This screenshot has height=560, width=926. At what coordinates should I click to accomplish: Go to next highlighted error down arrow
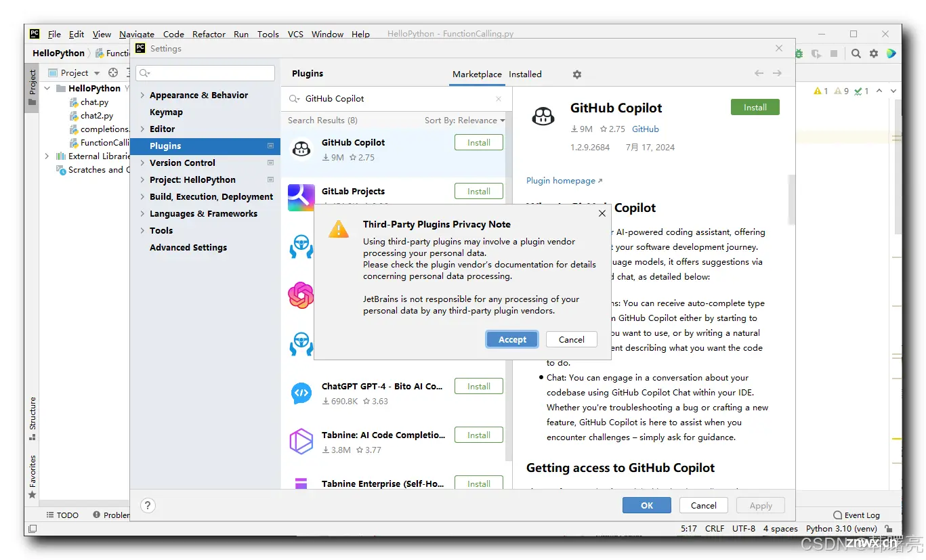[893, 91]
